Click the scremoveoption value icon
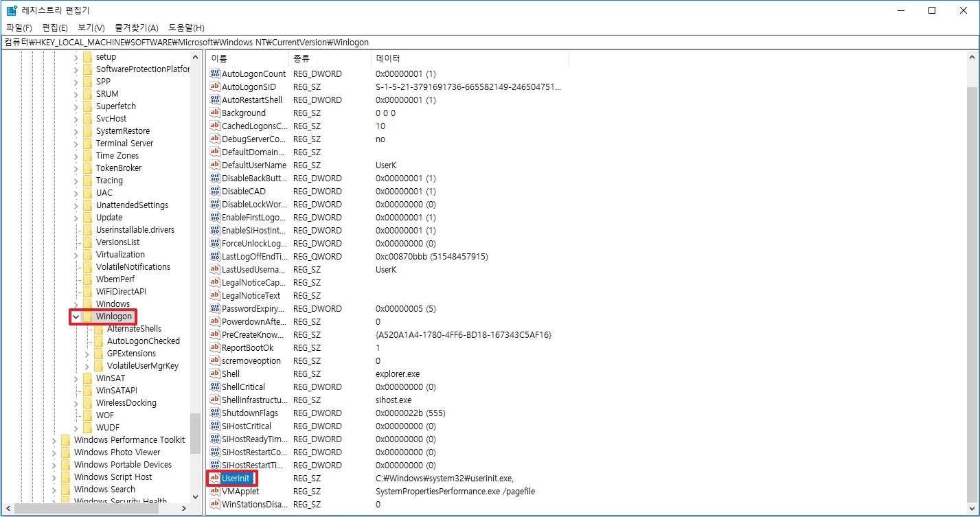The height and width of the screenshot is (517, 980). (215, 360)
